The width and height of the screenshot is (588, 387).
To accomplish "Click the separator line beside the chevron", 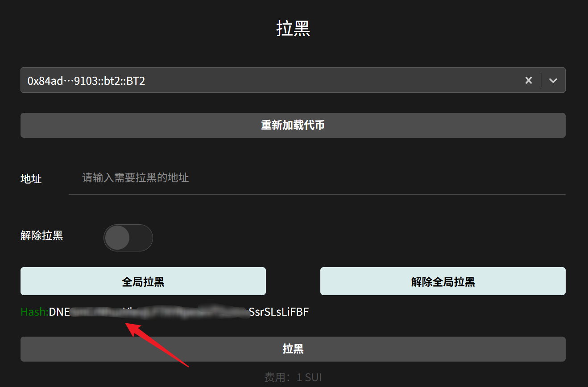I will pos(541,80).
